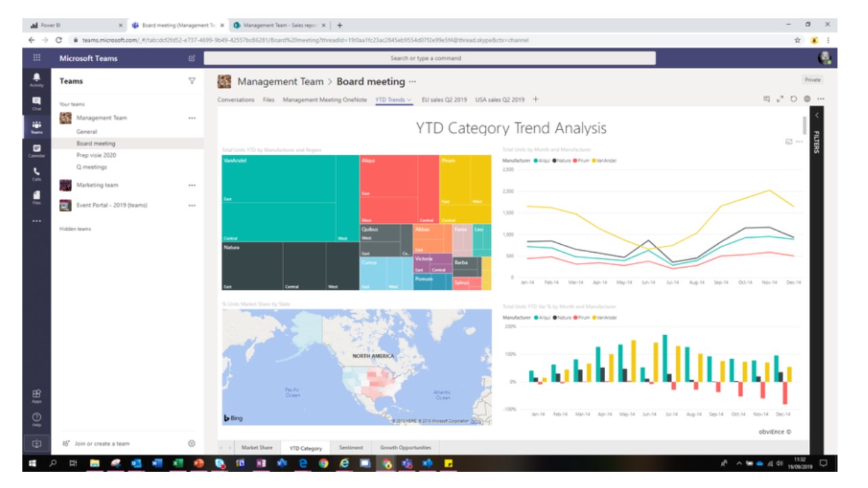Start a new chat with compose icon

[192, 58]
